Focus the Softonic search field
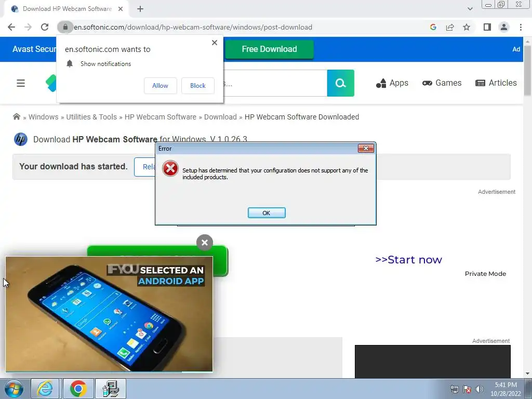The height and width of the screenshot is (399, 532). coord(275,83)
